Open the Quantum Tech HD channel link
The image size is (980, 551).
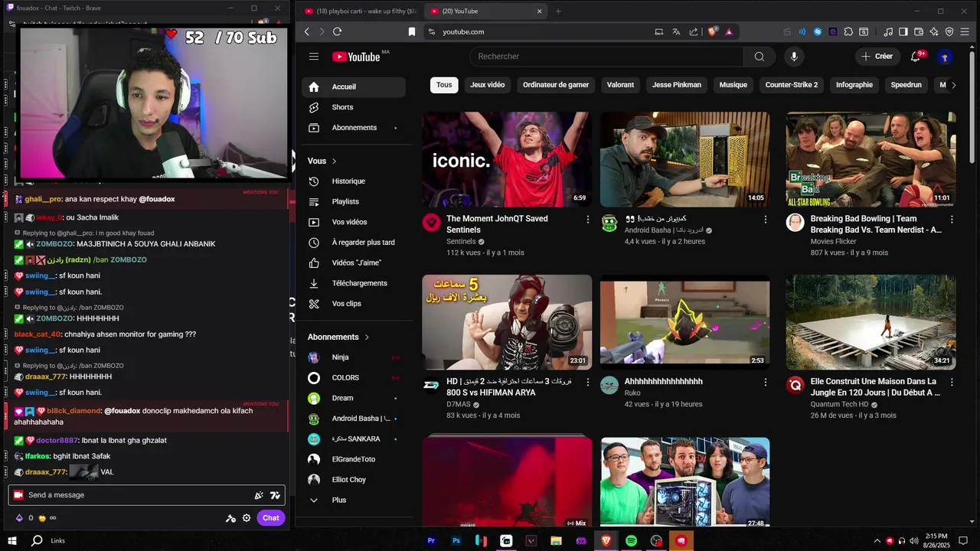[x=840, y=404]
